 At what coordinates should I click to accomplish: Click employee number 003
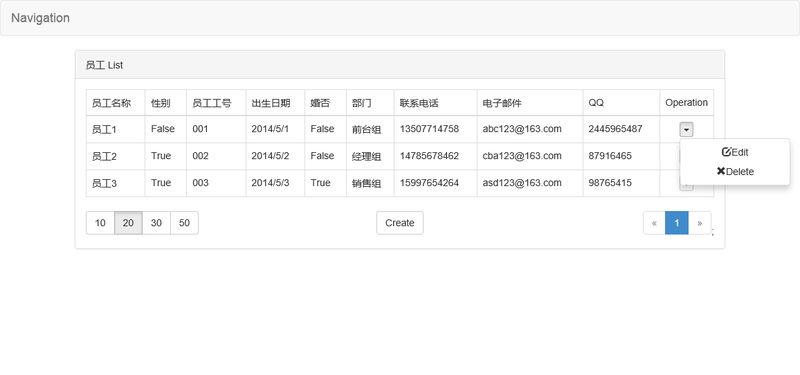201,183
